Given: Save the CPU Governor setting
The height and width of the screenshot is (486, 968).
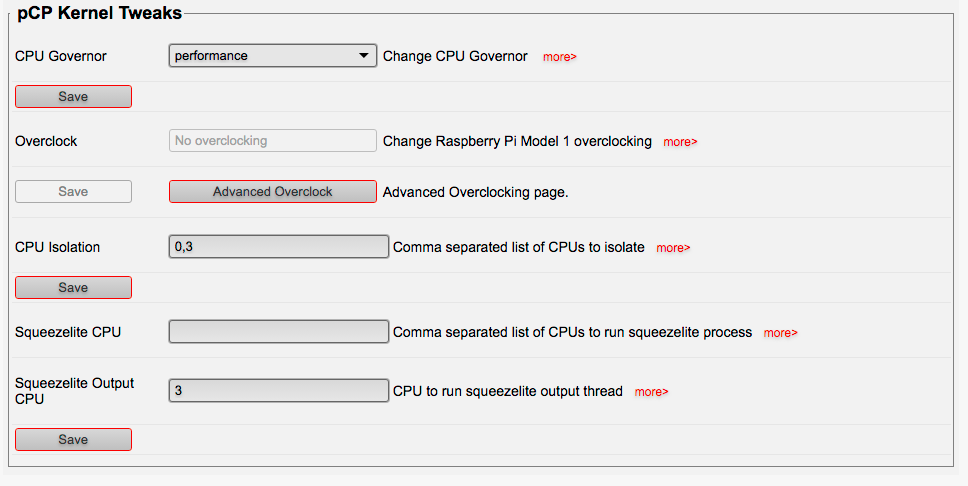Looking at the screenshot, I should pos(73,96).
